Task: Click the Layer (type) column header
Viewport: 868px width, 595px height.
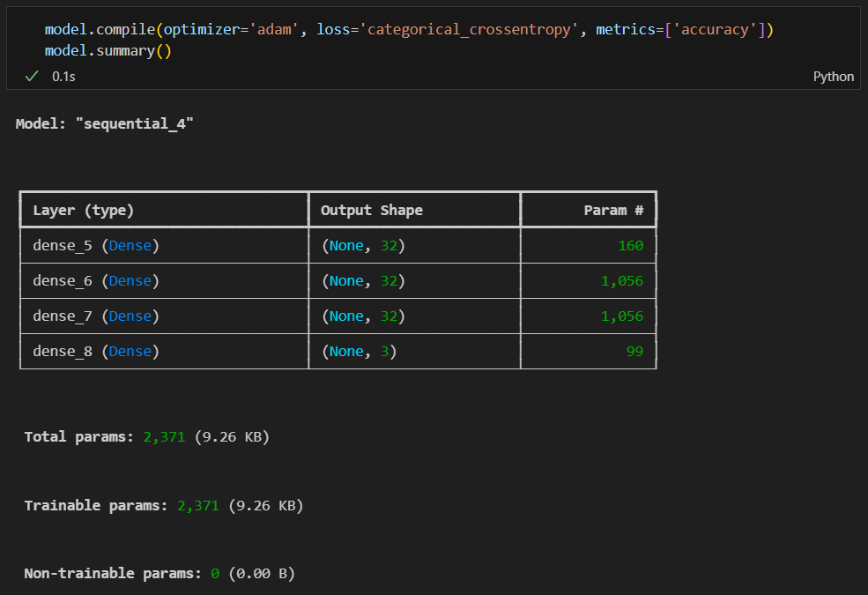Action: point(83,211)
